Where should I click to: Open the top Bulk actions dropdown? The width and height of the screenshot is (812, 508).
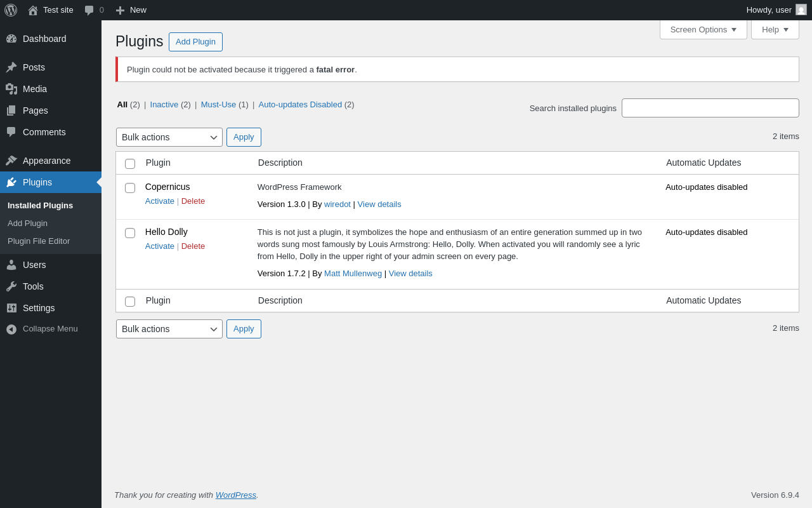169,137
